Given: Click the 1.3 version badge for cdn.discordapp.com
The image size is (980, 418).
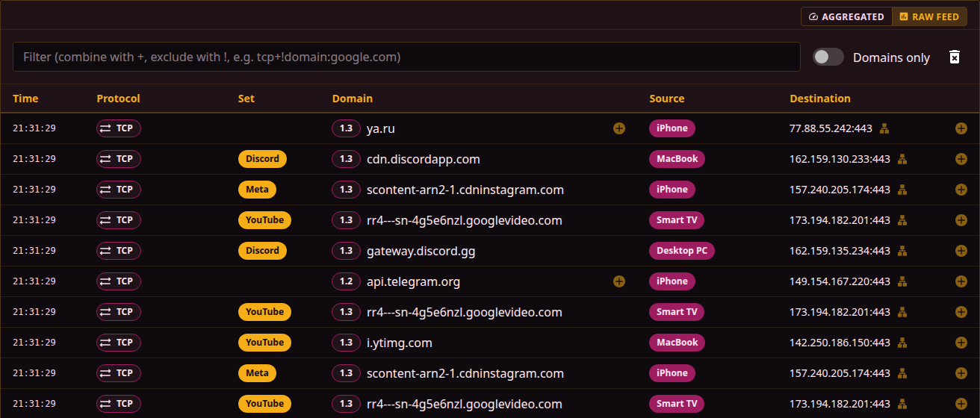Looking at the screenshot, I should point(346,159).
